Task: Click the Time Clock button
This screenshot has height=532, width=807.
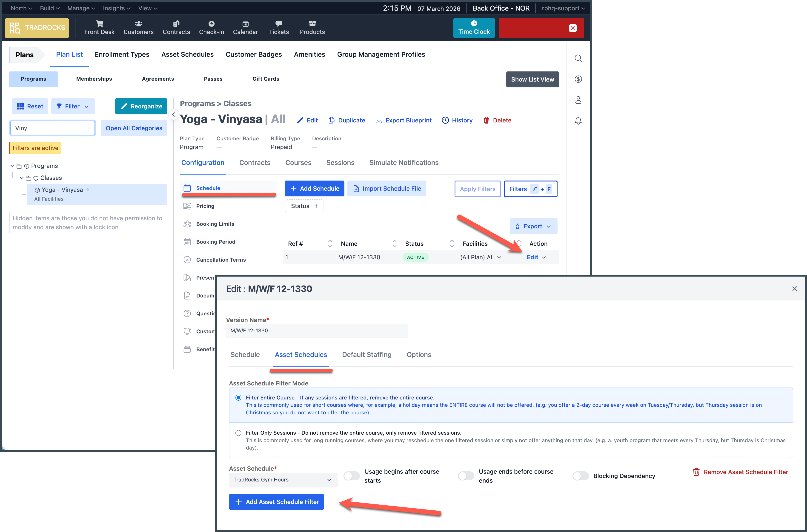Action: 474,28
